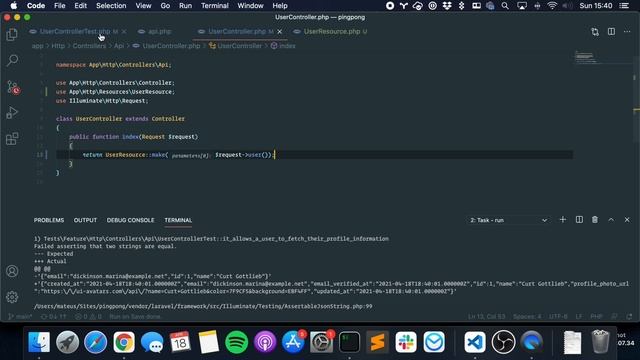Open the Extensions view
640x360 pixels.
(x=12, y=139)
